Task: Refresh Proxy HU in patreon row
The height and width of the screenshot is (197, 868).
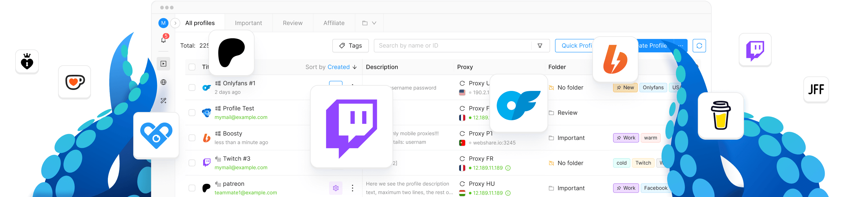Action: 462,184
